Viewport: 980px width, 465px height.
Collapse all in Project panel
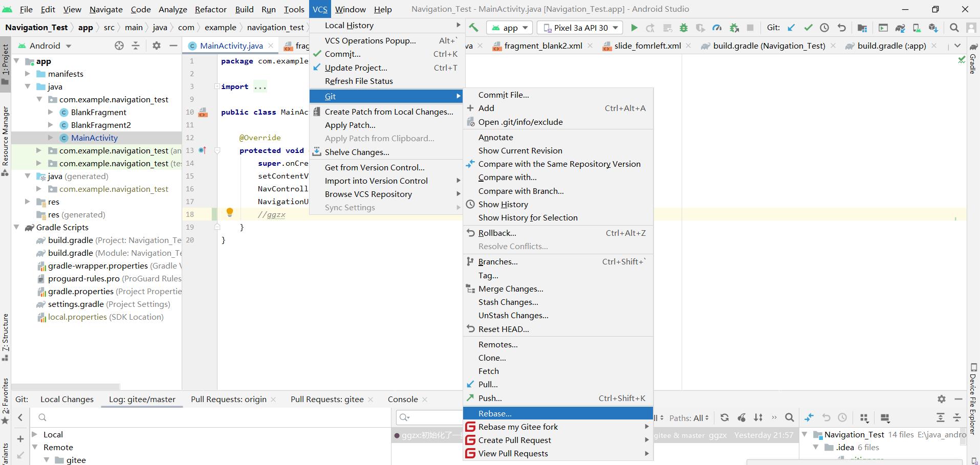[136, 46]
